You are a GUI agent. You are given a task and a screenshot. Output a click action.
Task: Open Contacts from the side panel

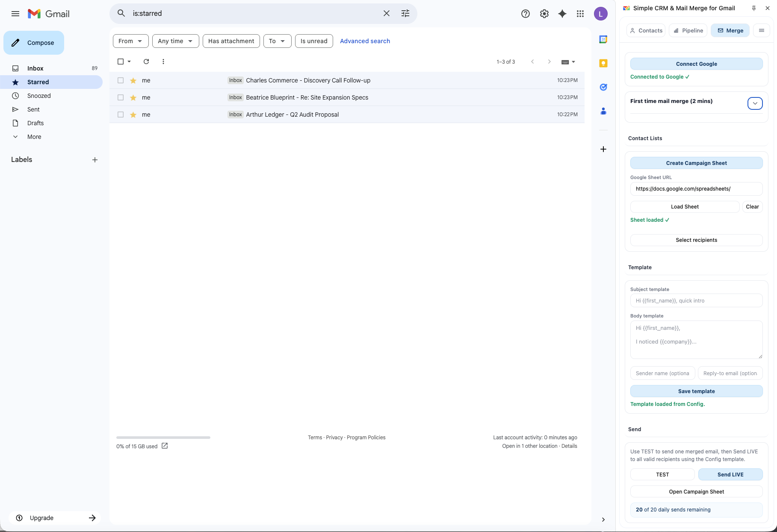coord(603,111)
